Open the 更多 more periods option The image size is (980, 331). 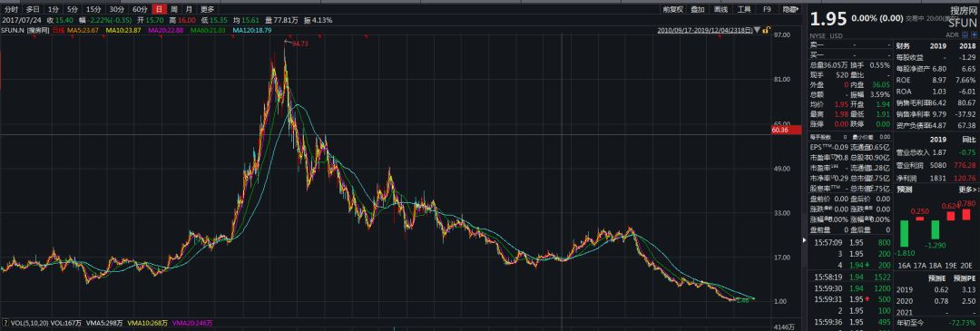pyautogui.click(x=207, y=9)
